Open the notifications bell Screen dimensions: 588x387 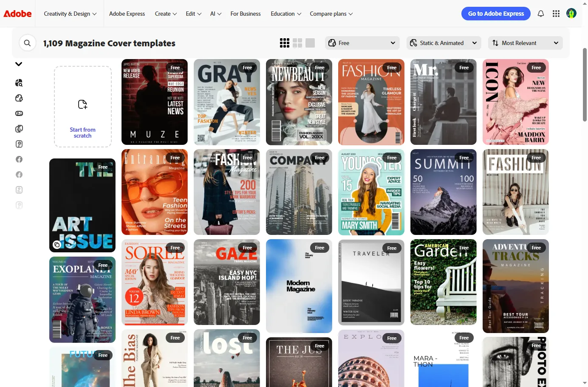tap(541, 14)
